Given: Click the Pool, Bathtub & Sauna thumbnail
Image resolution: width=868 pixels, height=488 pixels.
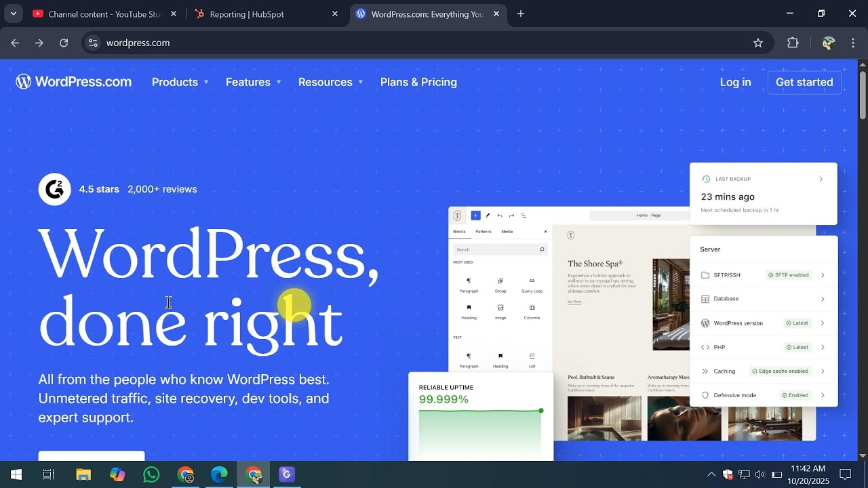Looking at the screenshot, I should click(x=604, y=418).
